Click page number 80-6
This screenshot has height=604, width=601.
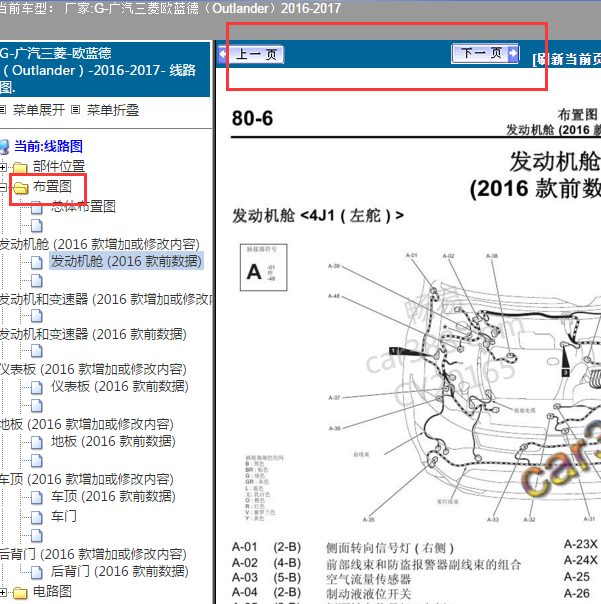coord(252,118)
